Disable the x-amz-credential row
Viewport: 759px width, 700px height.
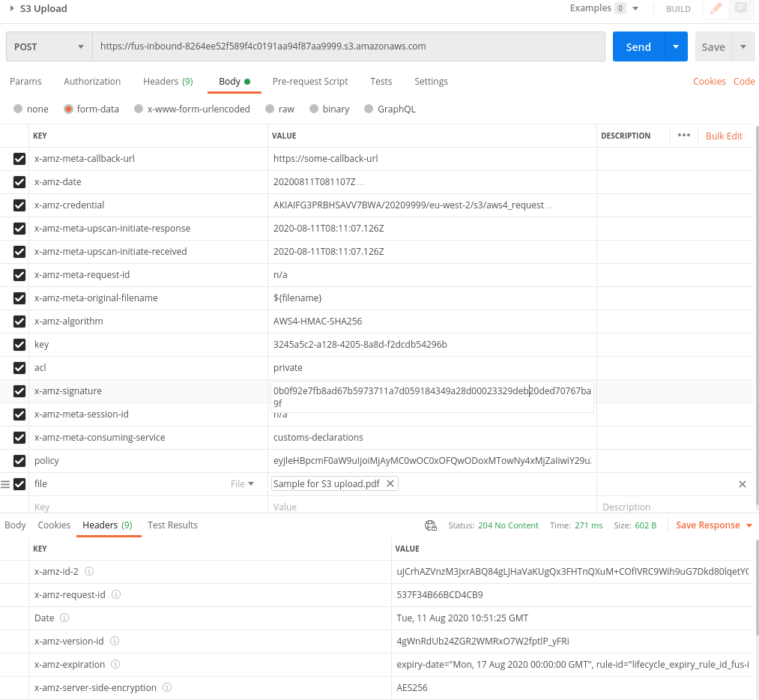pos(19,205)
